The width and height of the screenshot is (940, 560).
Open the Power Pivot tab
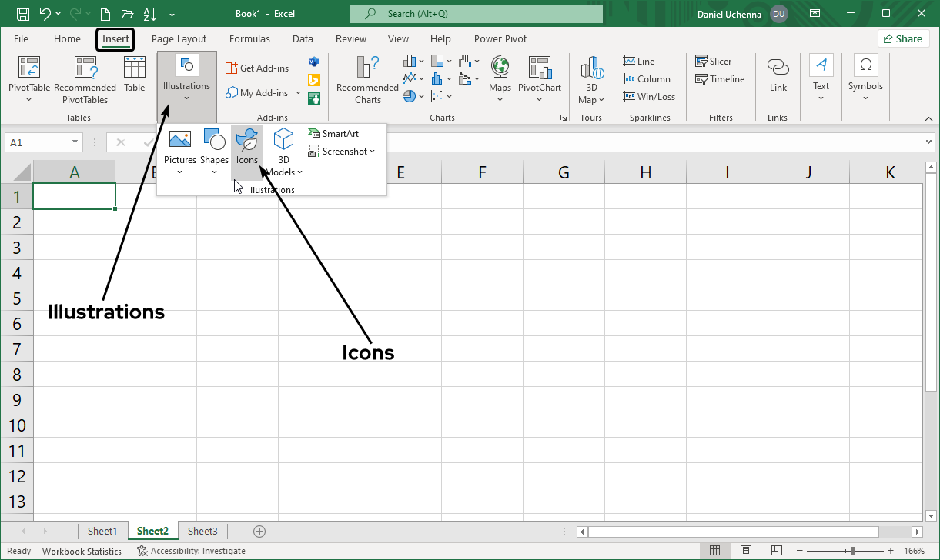pyautogui.click(x=500, y=38)
